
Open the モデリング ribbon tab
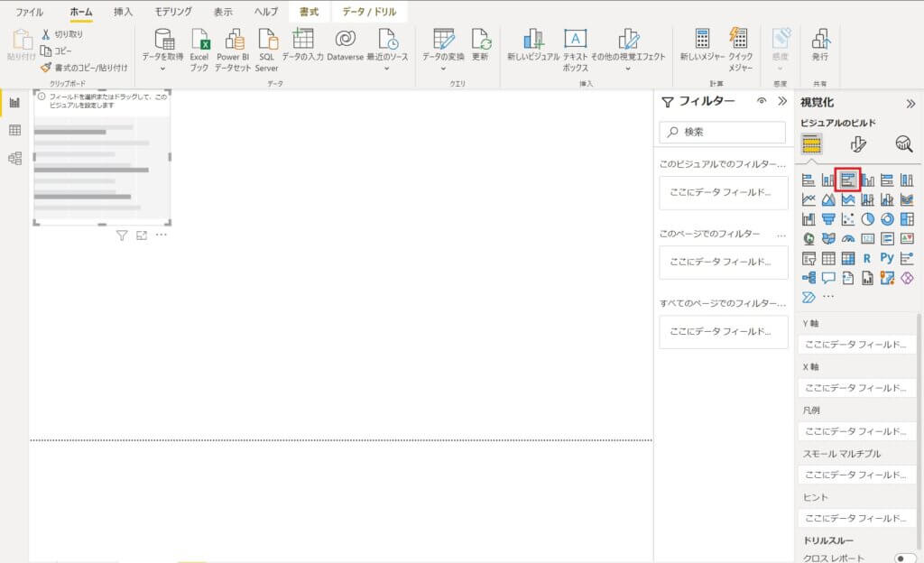tap(172, 12)
